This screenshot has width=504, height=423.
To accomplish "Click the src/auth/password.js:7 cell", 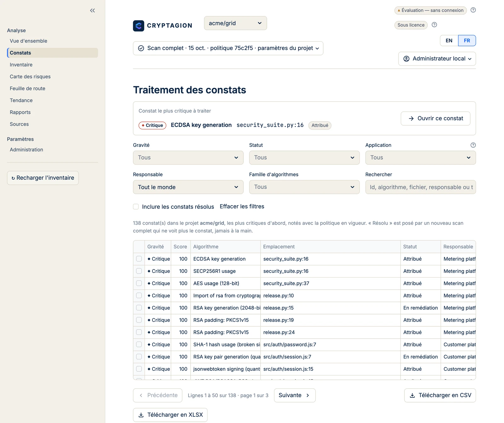I will point(330,345).
